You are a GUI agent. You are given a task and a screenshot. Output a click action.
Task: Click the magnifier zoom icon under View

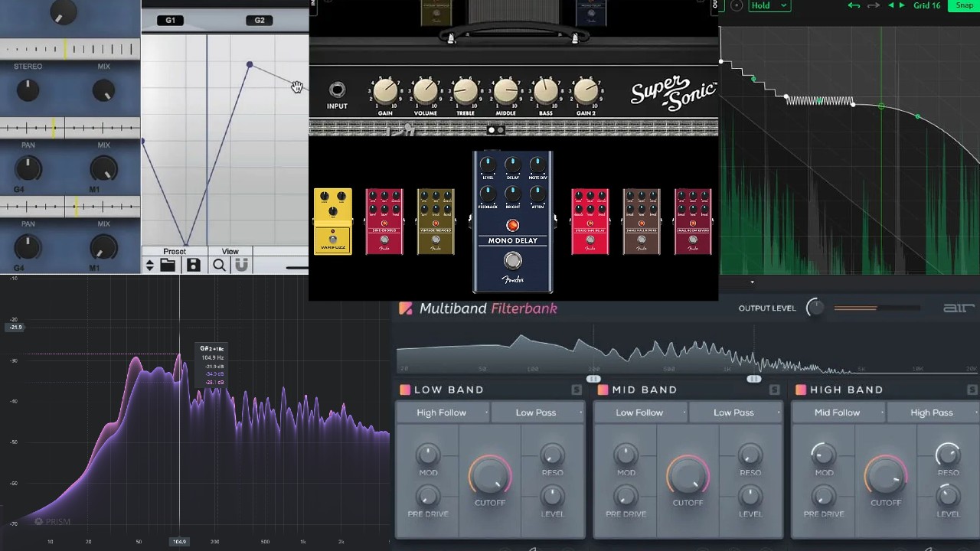[219, 265]
